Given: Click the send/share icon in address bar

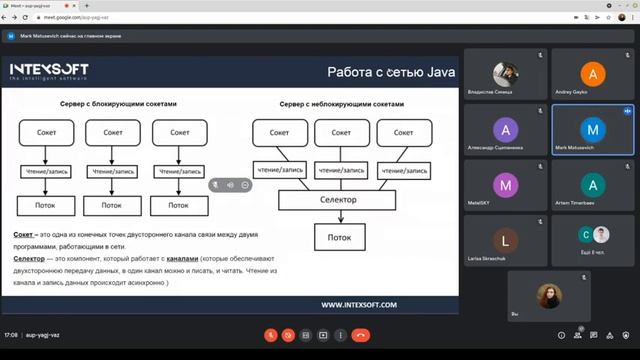Looking at the screenshot, I should [597, 18].
